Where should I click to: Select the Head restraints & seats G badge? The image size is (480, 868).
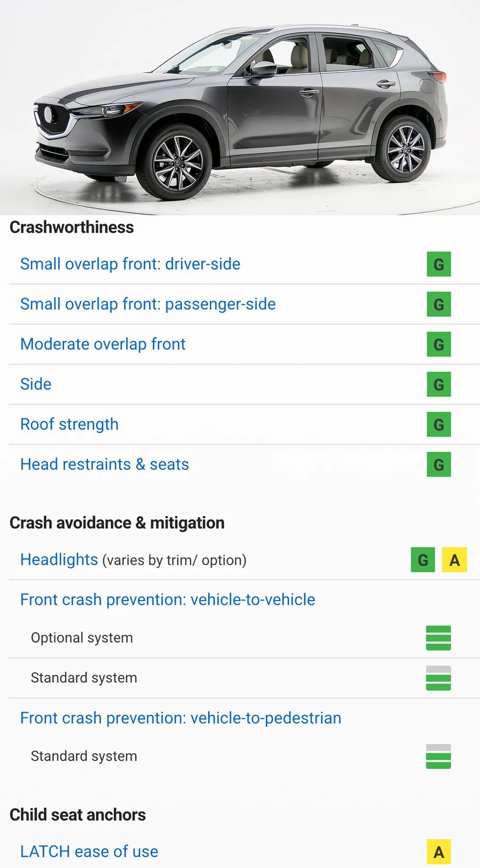[x=439, y=464]
